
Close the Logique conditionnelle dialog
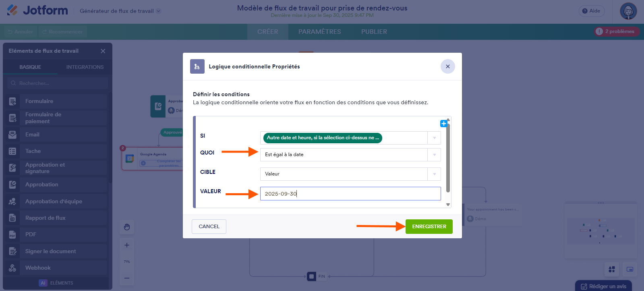pyautogui.click(x=447, y=66)
